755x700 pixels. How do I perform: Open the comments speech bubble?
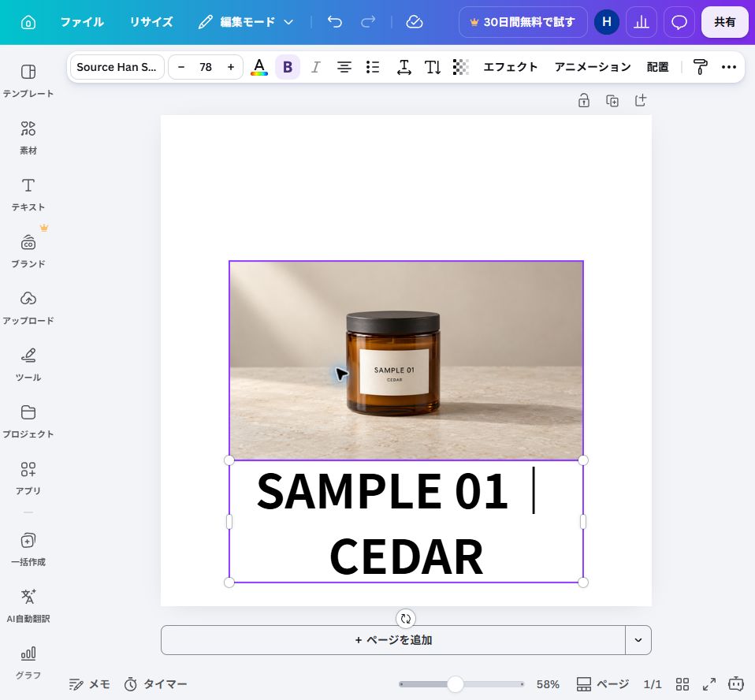click(679, 22)
